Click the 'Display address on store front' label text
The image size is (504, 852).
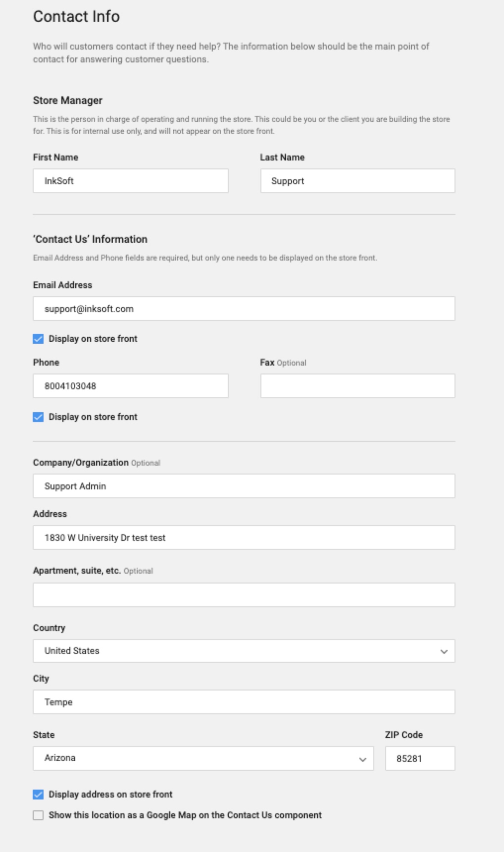pyautogui.click(x=110, y=795)
